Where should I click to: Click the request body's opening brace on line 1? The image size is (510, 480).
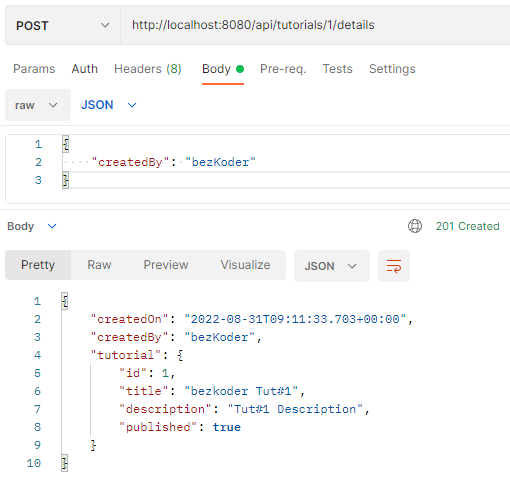(x=66, y=144)
